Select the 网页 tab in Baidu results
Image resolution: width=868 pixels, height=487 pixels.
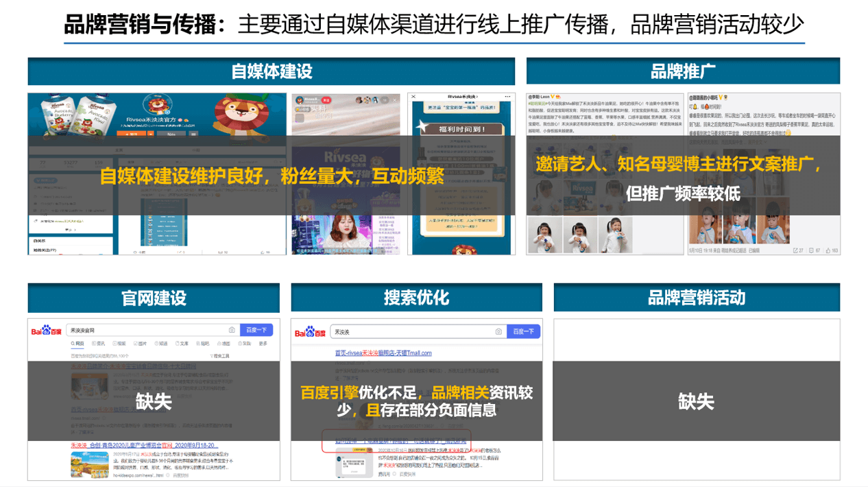point(77,344)
